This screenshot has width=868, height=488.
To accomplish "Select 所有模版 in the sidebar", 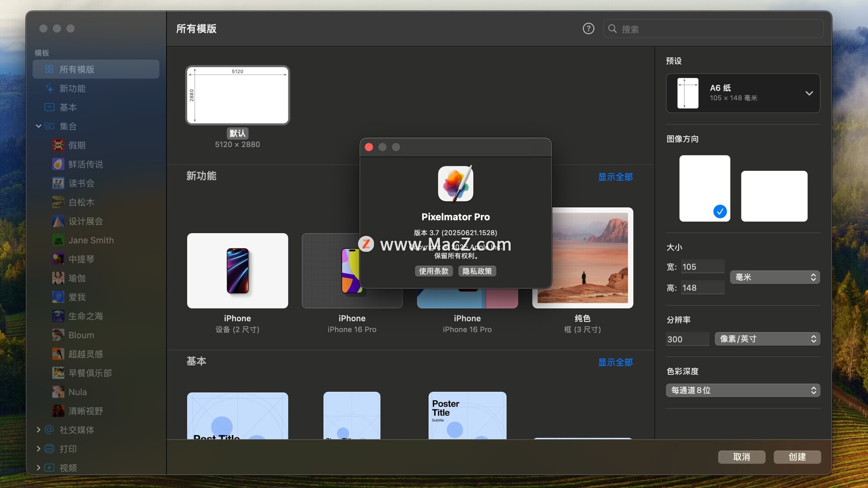I will pos(96,69).
